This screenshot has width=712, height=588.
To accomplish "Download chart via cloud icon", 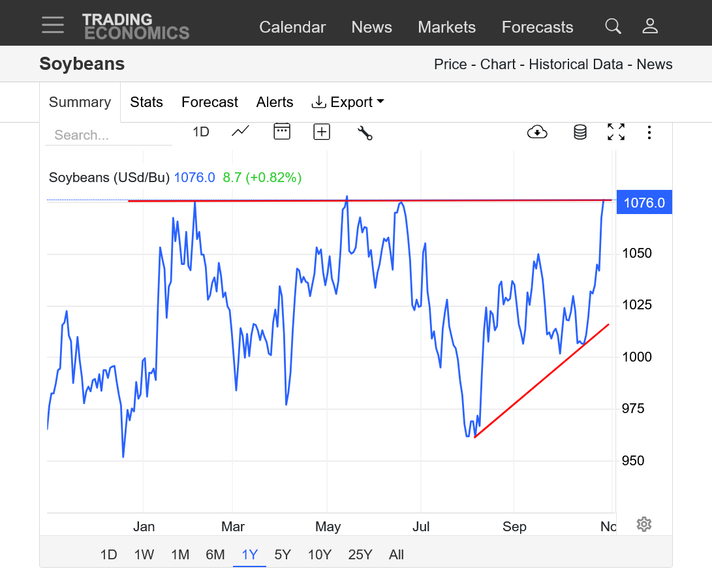I will tap(536, 132).
